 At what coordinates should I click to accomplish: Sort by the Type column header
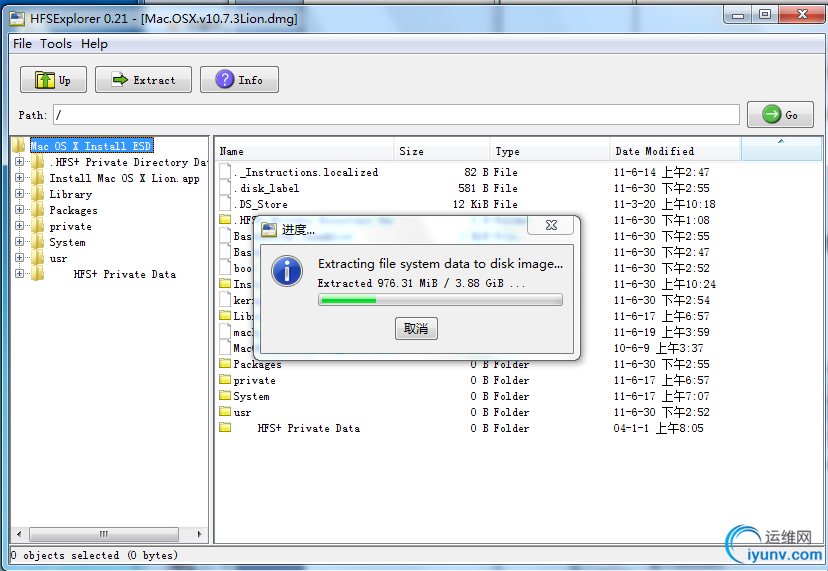(x=550, y=151)
